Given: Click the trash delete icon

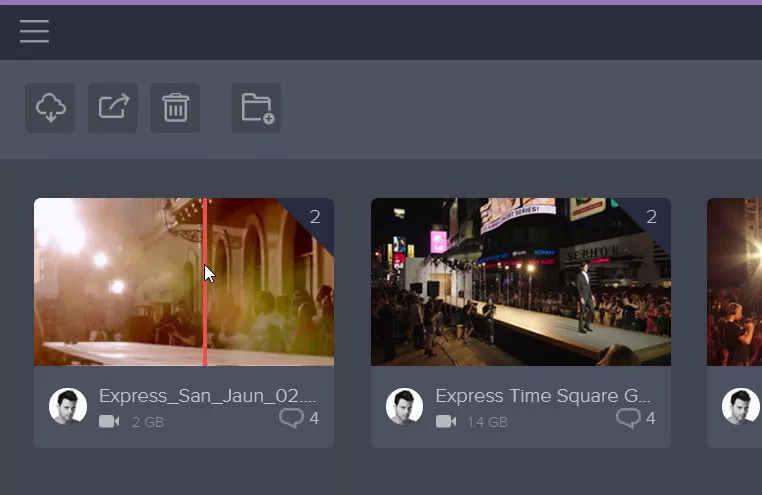Looking at the screenshot, I should pos(175,107).
